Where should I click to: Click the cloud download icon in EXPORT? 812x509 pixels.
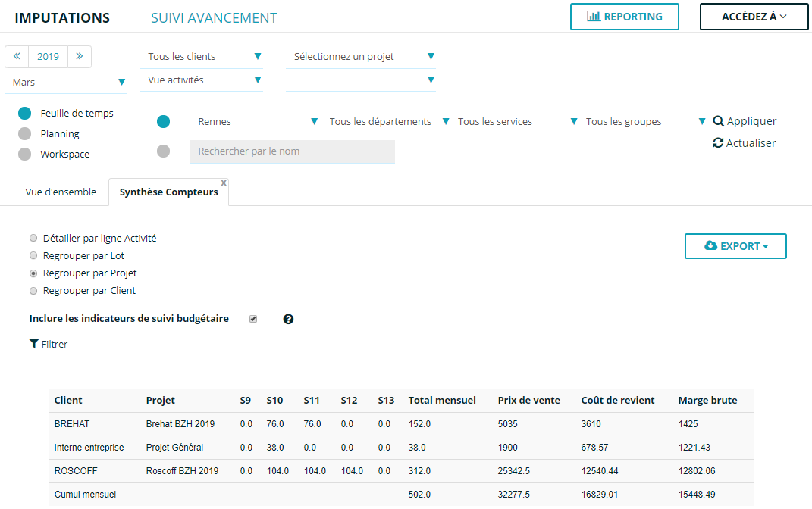(x=710, y=245)
